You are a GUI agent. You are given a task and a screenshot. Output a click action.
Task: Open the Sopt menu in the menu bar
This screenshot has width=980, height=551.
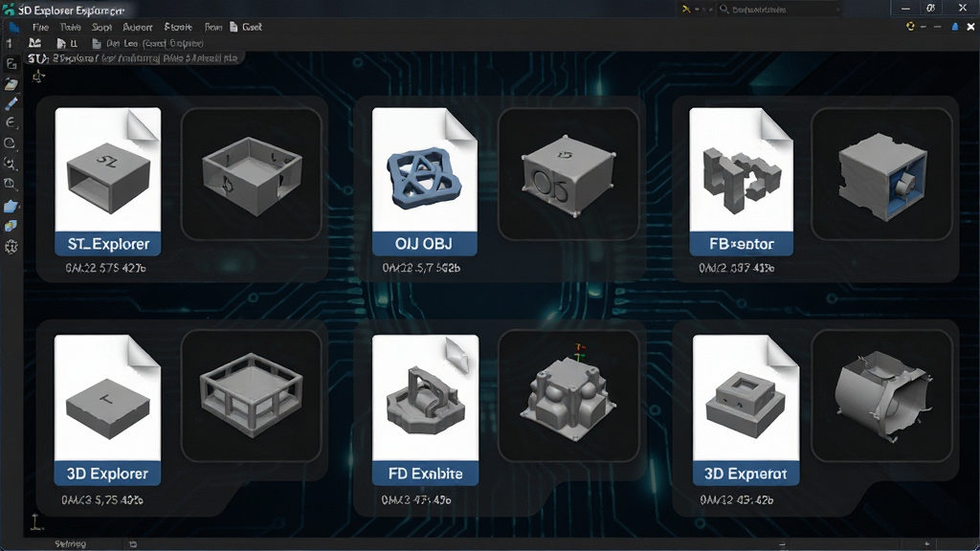pyautogui.click(x=101, y=27)
